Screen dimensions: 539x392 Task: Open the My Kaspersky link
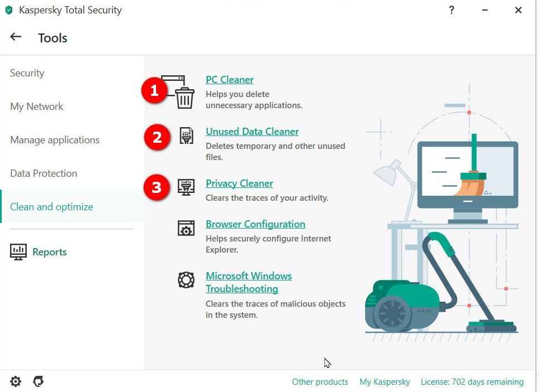coord(385,381)
